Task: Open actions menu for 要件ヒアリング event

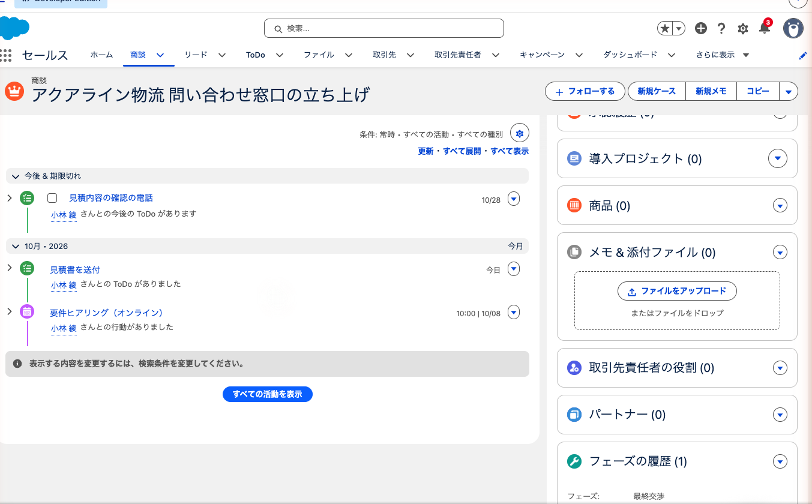Action: coord(514,312)
